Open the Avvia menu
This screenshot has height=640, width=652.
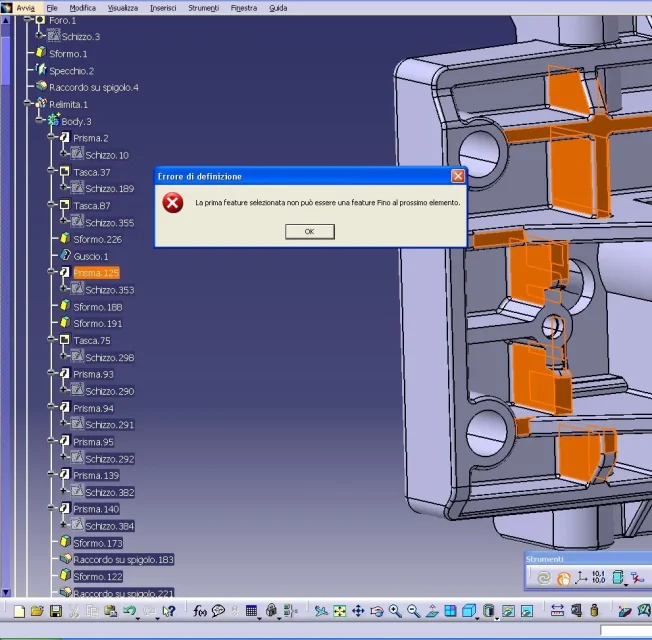click(x=25, y=8)
